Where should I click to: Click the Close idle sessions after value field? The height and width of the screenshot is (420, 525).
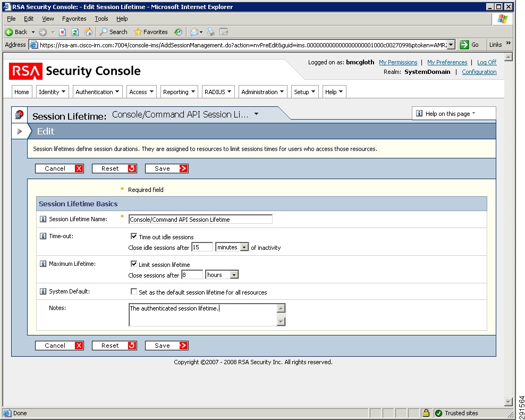pos(202,247)
